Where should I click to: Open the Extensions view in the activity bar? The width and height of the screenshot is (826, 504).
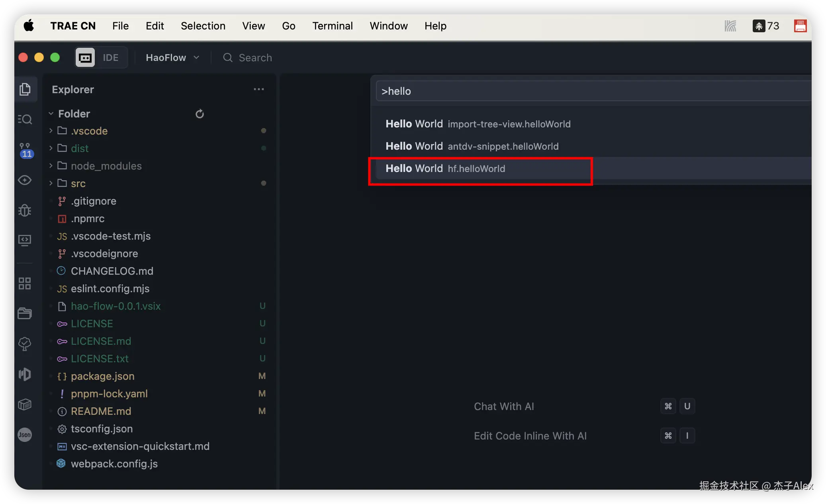click(x=25, y=283)
